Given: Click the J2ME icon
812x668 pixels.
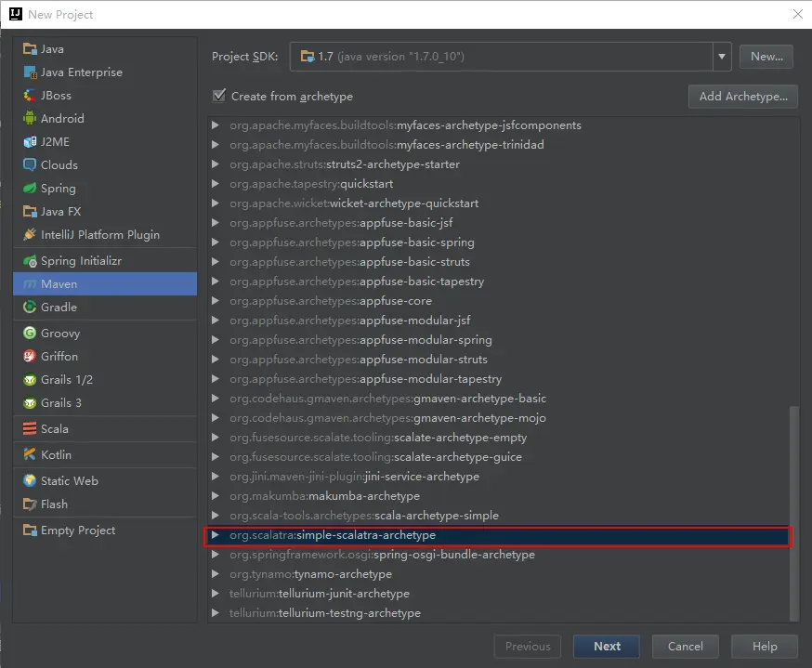Looking at the screenshot, I should pos(30,142).
